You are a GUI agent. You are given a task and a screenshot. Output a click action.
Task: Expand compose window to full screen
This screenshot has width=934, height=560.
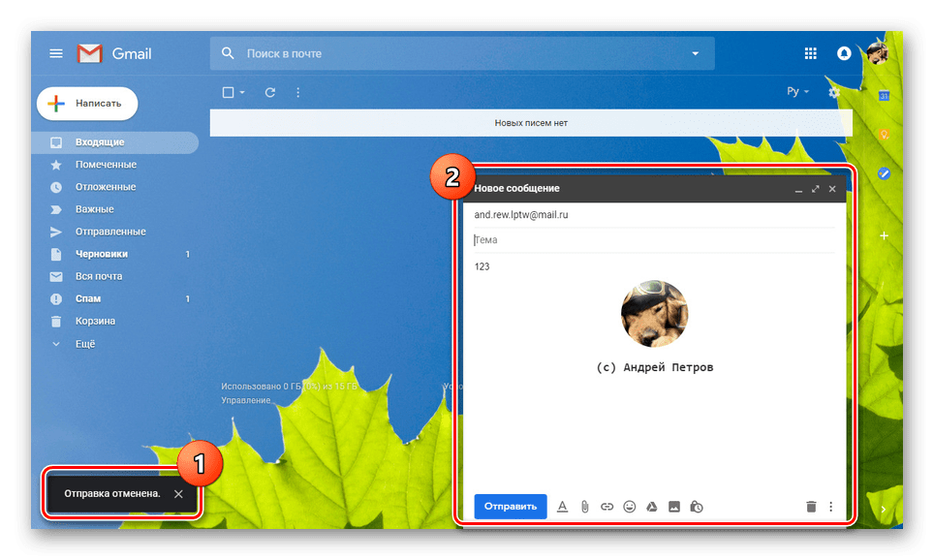[x=816, y=189]
